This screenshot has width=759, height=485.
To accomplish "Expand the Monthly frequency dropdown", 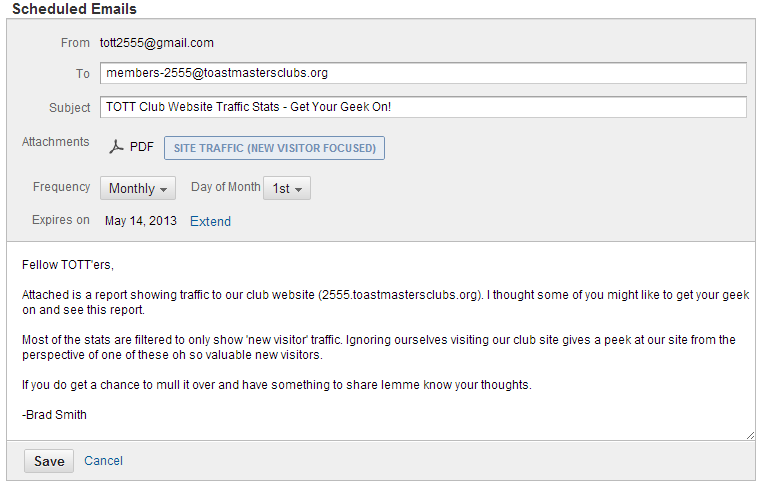I will pyautogui.click(x=138, y=188).
